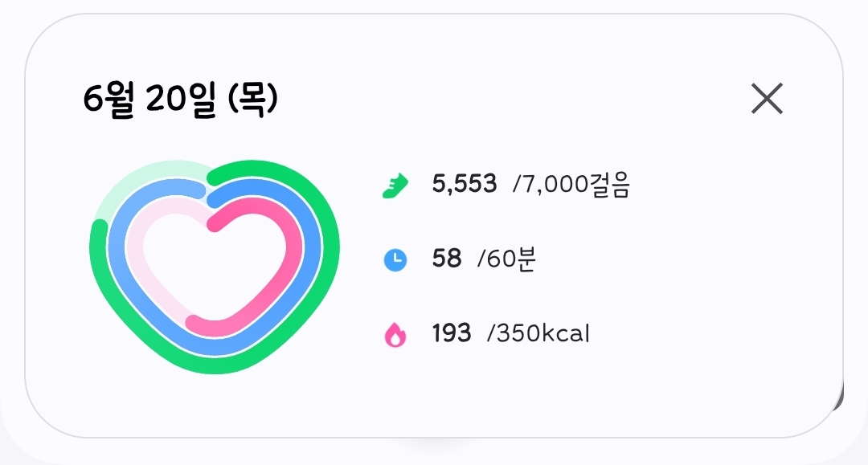The image size is (868, 465).
Task: Click the (목) weekday label
Action: [x=252, y=100]
